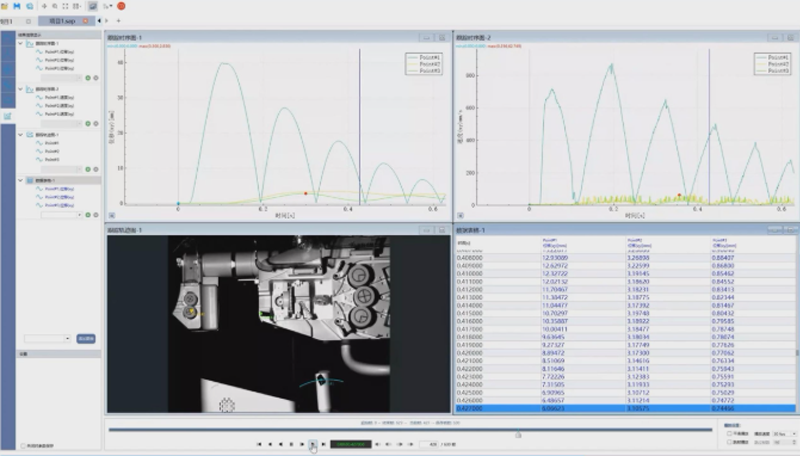Open the combo box under second chart group
Image resolution: width=800 pixels, height=456 pixels.
coord(61,123)
